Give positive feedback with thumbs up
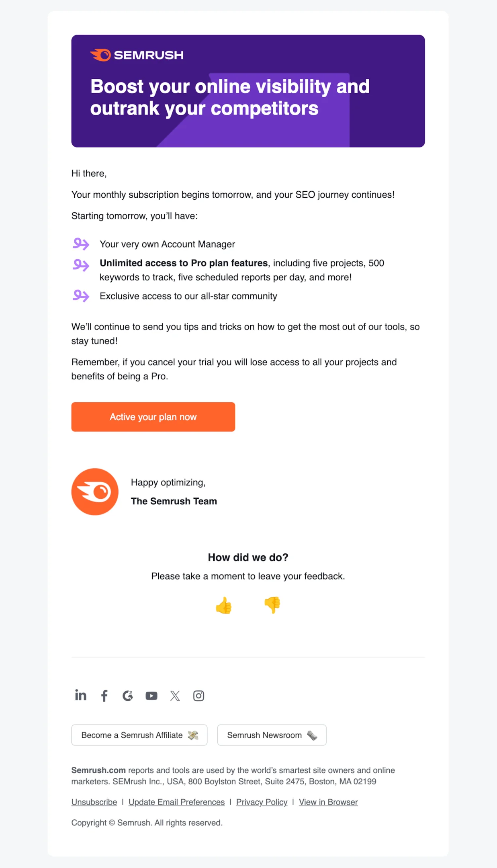 click(224, 606)
